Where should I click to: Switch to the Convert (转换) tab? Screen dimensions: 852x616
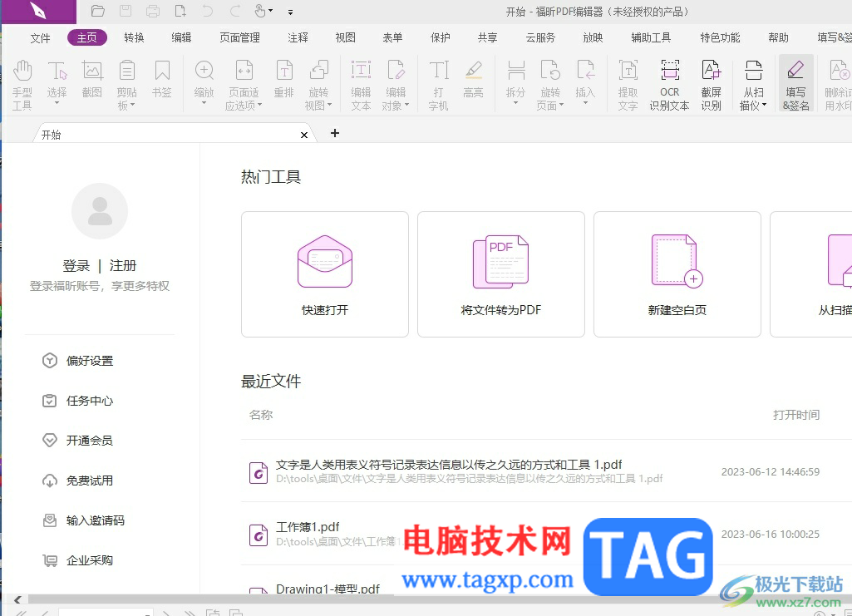click(134, 37)
